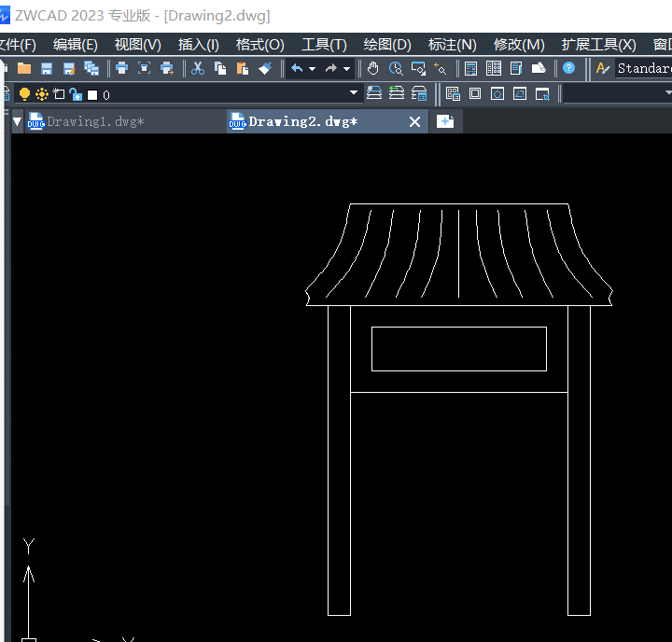The width and height of the screenshot is (672, 642).
Task: Toggle layer 0 freeze sun icon
Action: (x=42, y=94)
